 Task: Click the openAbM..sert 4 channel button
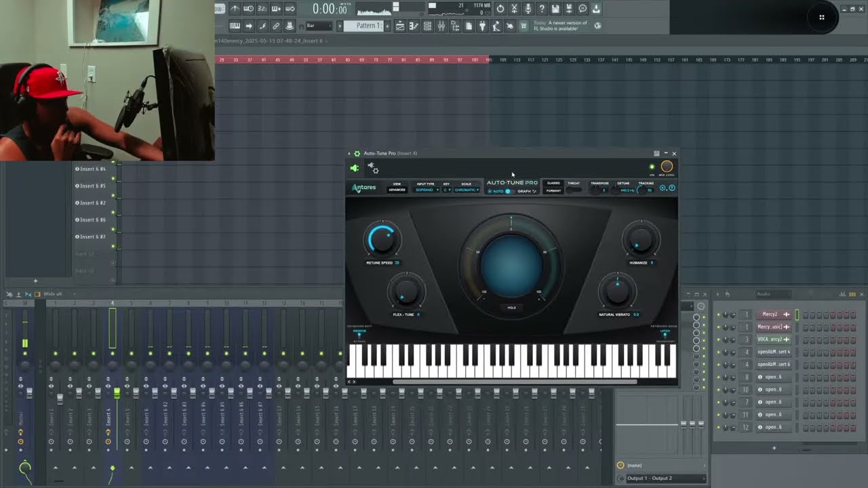click(x=774, y=352)
